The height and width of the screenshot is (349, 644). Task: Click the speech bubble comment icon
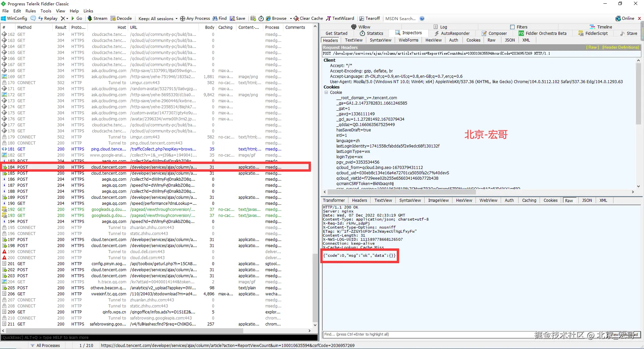pyautogui.click(x=33, y=18)
